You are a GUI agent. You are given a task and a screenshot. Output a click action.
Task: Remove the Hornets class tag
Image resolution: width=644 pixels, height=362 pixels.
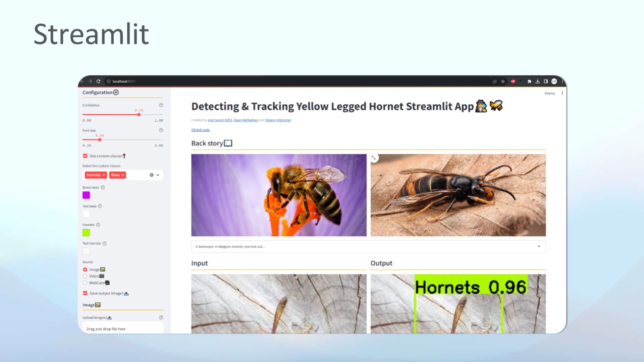[x=104, y=175]
